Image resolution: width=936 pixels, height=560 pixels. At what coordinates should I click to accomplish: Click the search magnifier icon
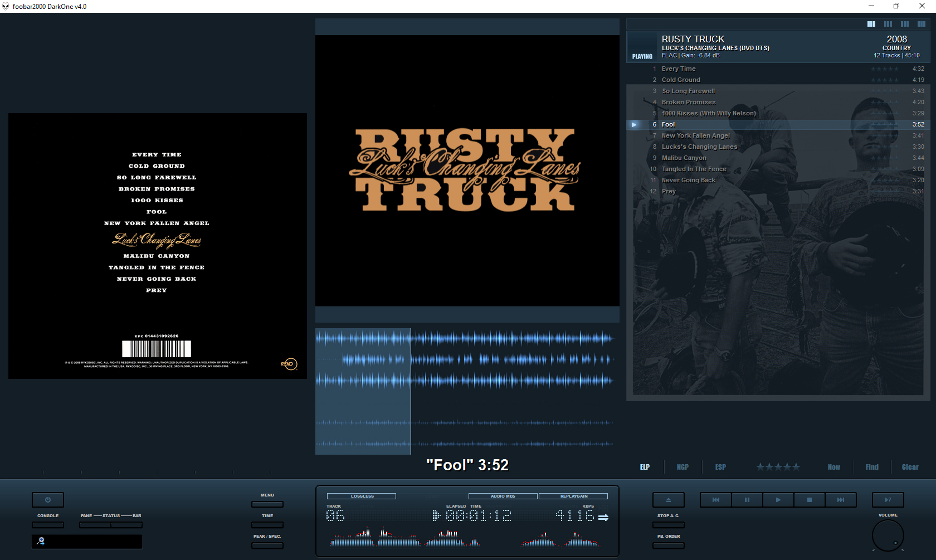41,541
